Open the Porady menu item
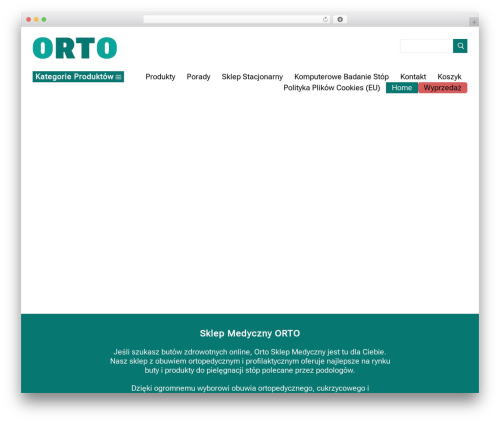 pyautogui.click(x=198, y=77)
